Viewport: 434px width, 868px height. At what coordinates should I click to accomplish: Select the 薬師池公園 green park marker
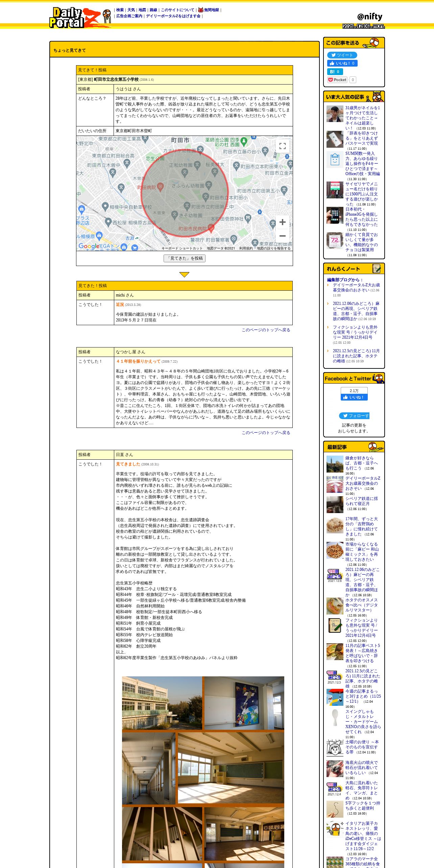coord(244,142)
